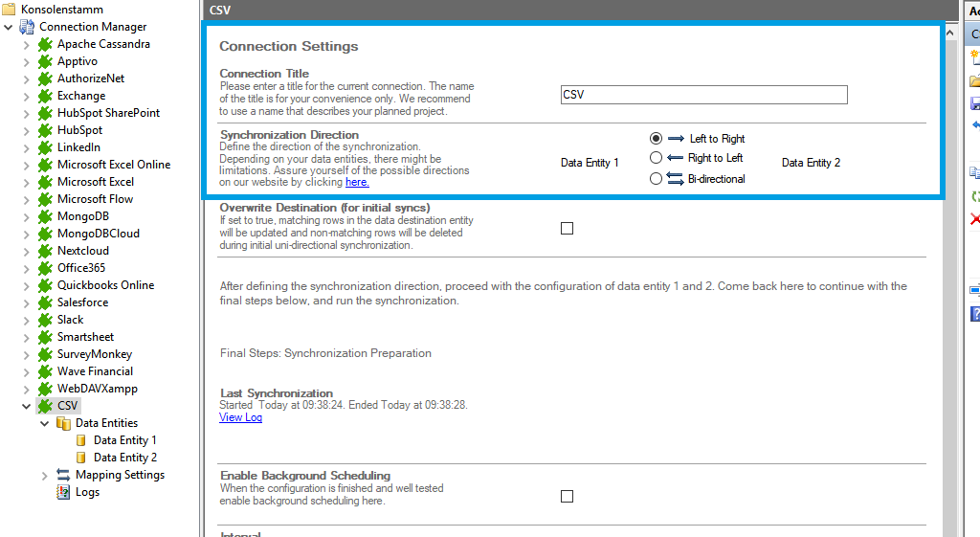
Task: Click the Mapping Settings arrows icon
Action: 64,475
